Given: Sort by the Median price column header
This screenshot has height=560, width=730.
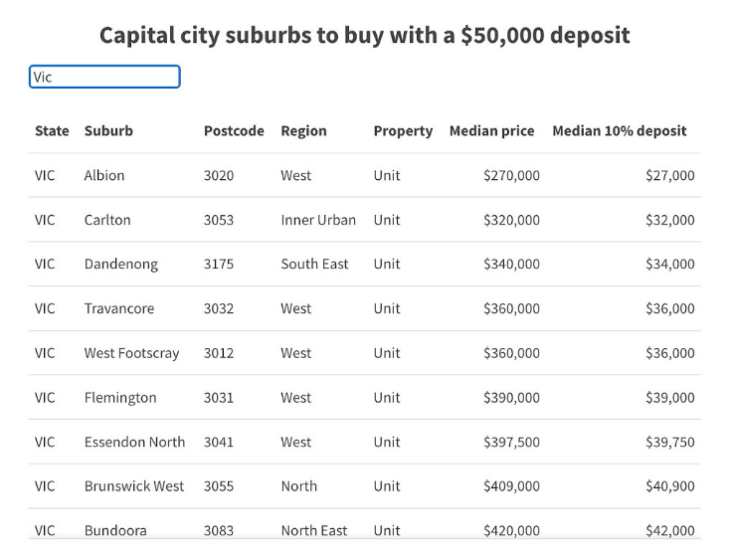Looking at the screenshot, I should coord(491,131).
